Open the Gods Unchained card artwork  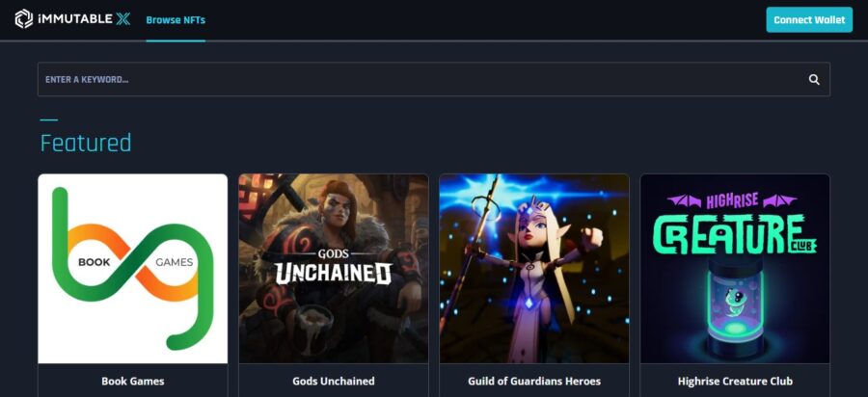(334, 269)
